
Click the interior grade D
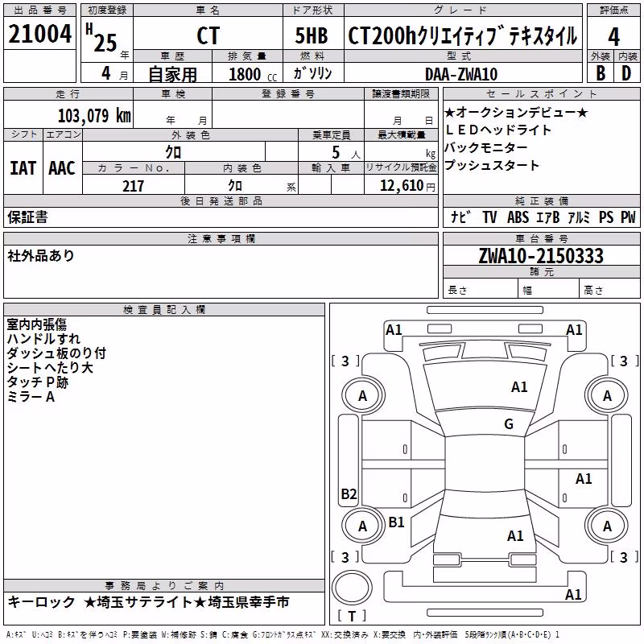[626, 73]
